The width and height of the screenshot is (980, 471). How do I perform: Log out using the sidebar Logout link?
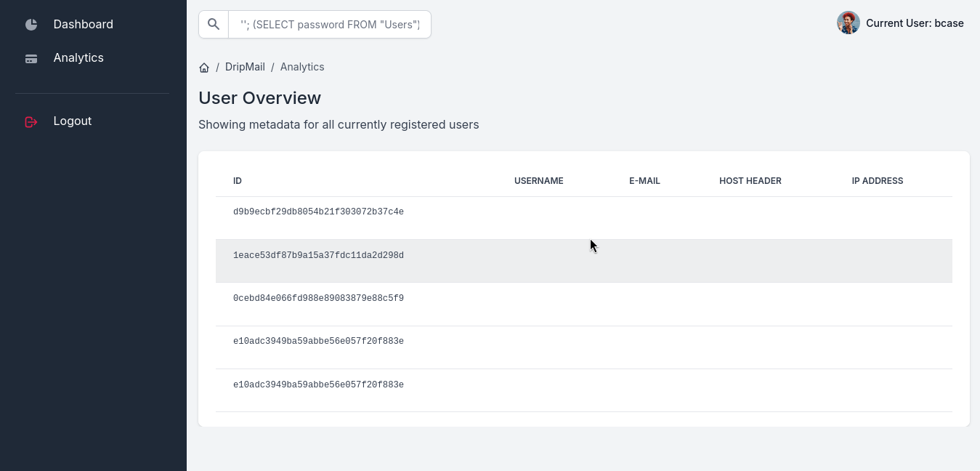coord(72,121)
